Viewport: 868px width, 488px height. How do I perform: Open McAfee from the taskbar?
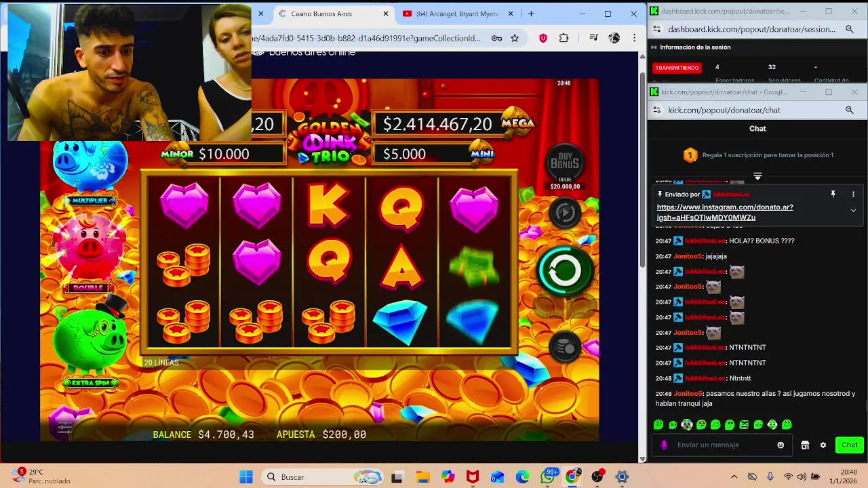[x=473, y=477]
